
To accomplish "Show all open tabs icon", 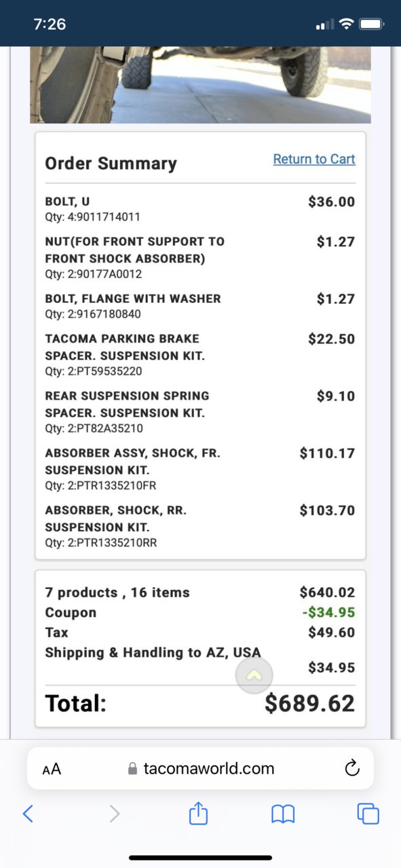I will [x=368, y=813].
